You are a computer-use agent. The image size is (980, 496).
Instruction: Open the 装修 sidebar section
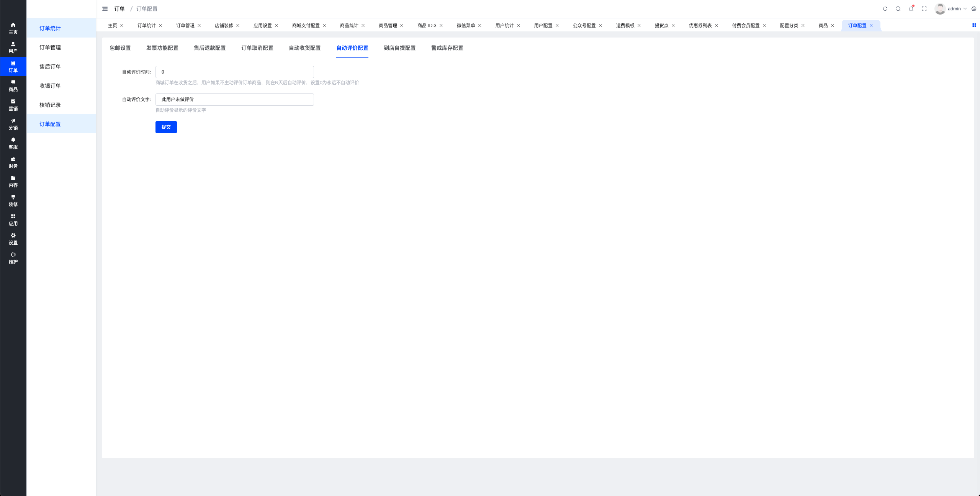coord(13,201)
